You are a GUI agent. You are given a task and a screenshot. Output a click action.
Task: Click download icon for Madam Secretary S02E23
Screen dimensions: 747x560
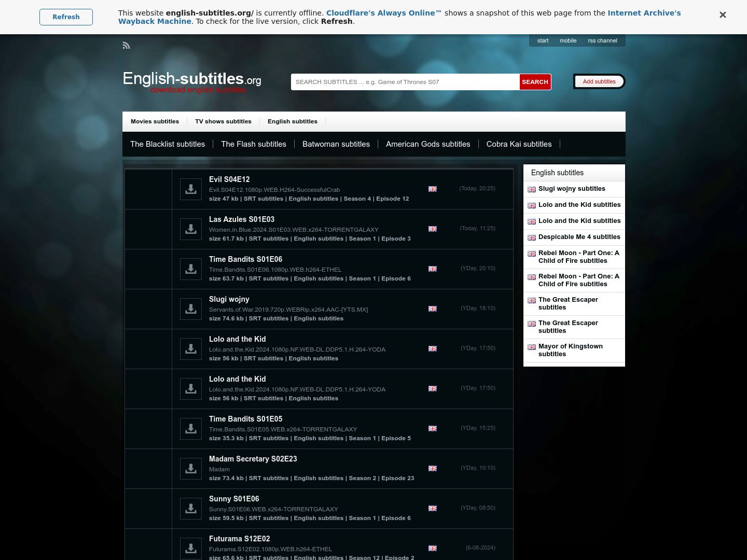tap(191, 469)
